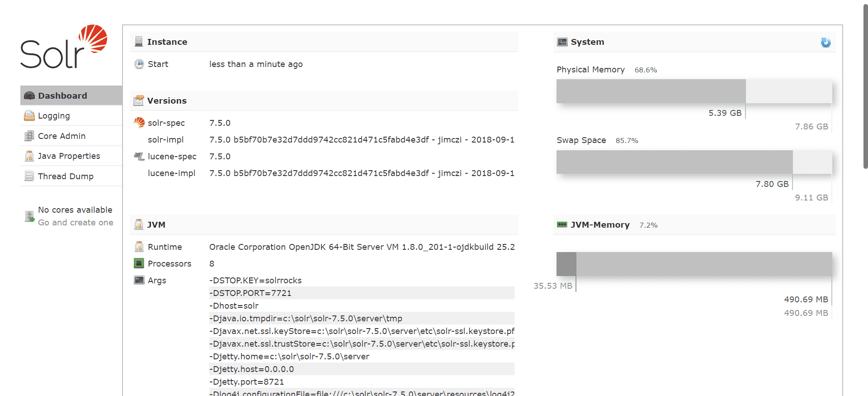Select the solr-spec version 7.5.0
Viewport: 868px width, 396px height.
click(x=220, y=123)
